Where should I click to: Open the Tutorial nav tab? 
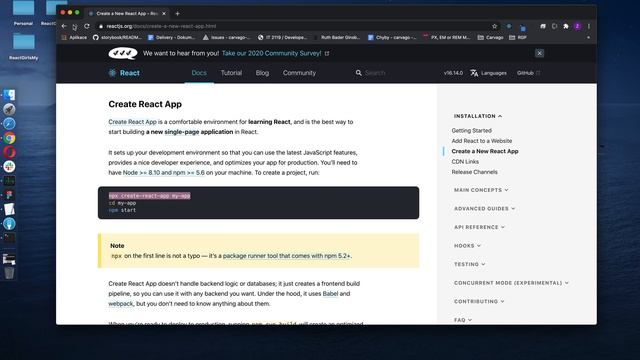click(x=231, y=73)
